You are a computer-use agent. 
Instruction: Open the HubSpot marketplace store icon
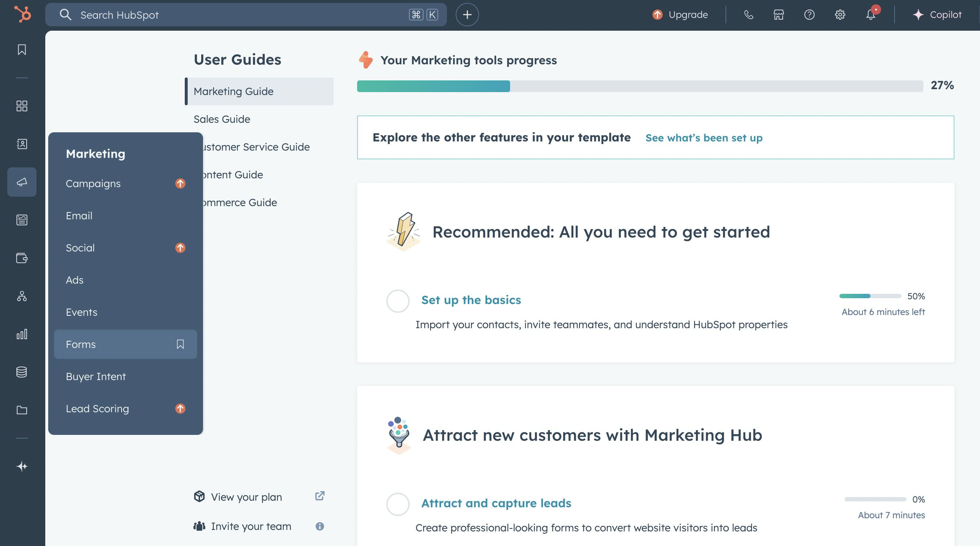click(x=778, y=15)
